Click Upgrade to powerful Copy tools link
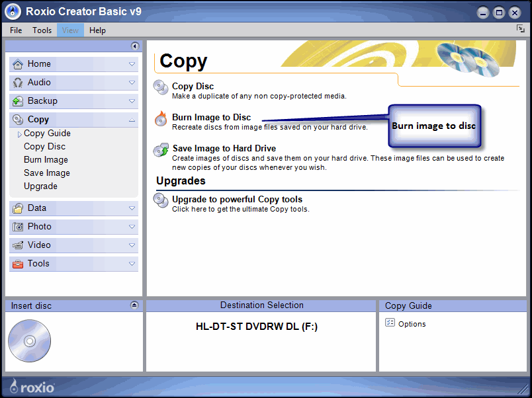Viewport: 532px width, 398px height. (x=237, y=200)
